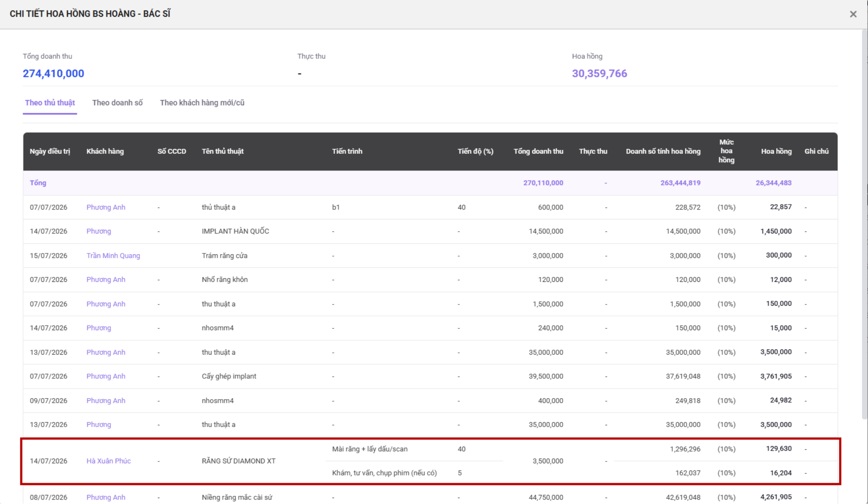Switch to Theo doanh số tab
This screenshot has width=868, height=504.
pyautogui.click(x=118, y=103)
